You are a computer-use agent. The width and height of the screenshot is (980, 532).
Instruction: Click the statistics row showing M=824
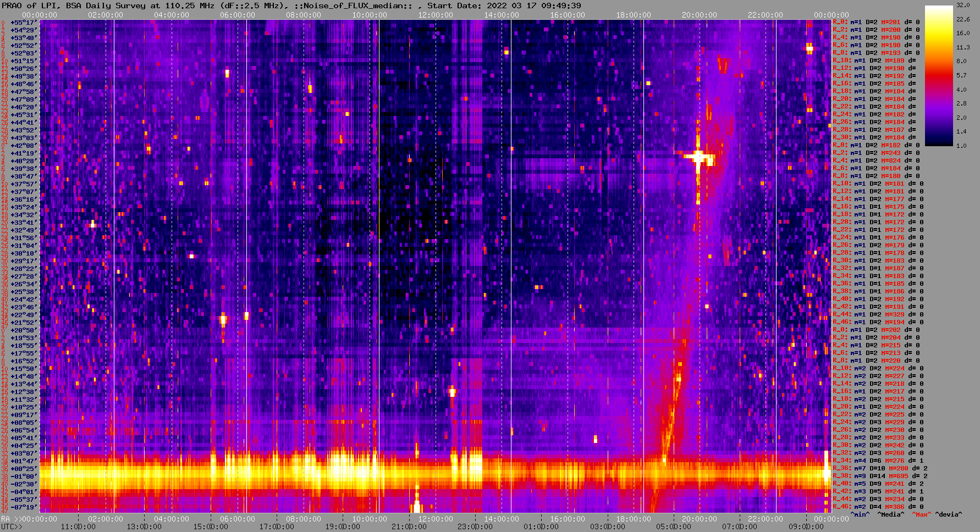876,160
